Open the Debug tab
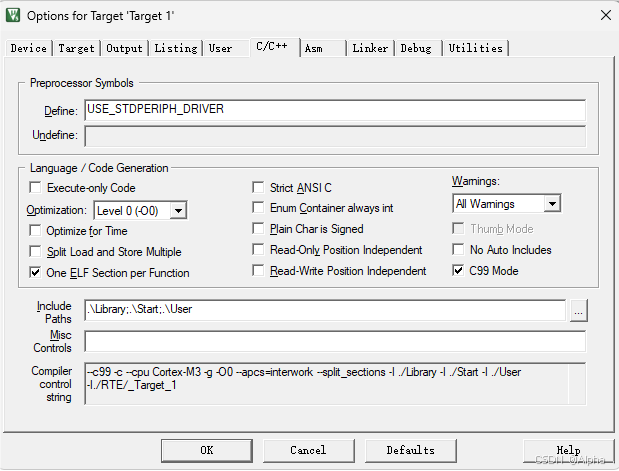Screen dimensions: 619x471 tap(416, 48)
